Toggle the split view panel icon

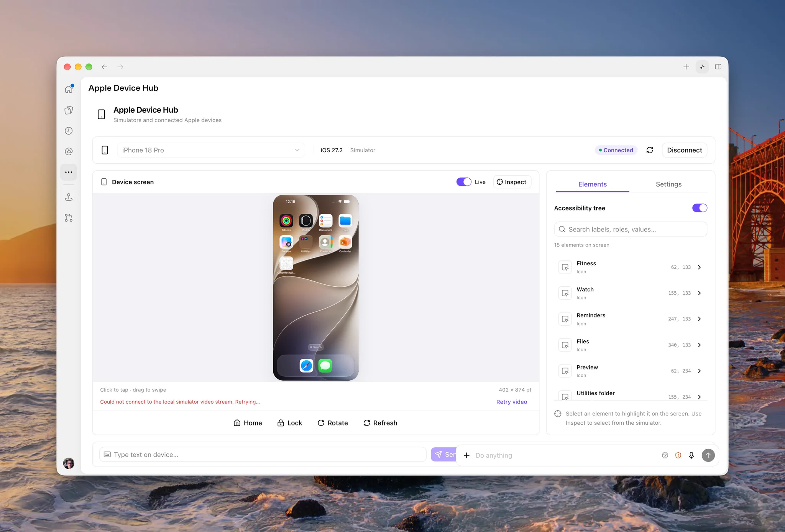(718, 67)
